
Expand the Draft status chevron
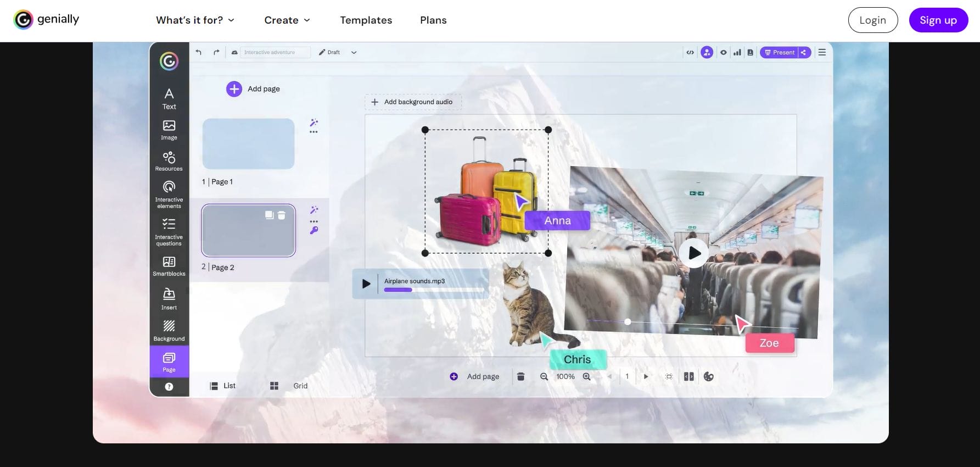[x=354, y=52]
